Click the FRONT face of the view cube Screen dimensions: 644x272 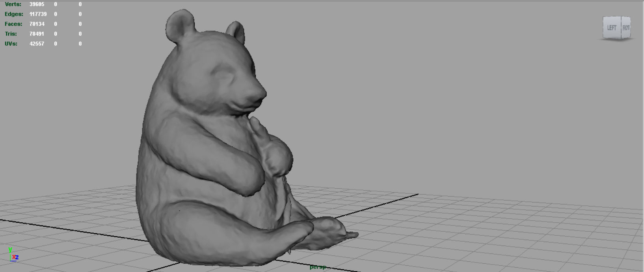[626, 28]
